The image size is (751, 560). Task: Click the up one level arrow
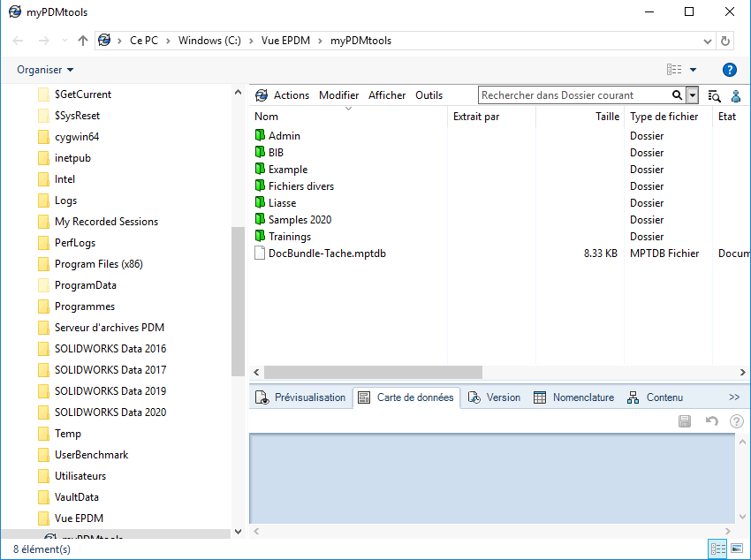click(83, 41)
